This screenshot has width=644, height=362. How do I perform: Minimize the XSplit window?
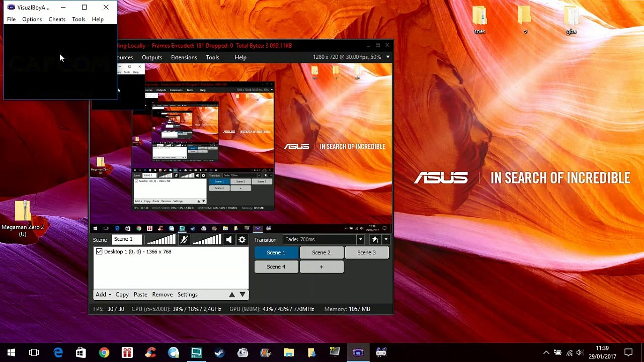click(x=369, y=45)
